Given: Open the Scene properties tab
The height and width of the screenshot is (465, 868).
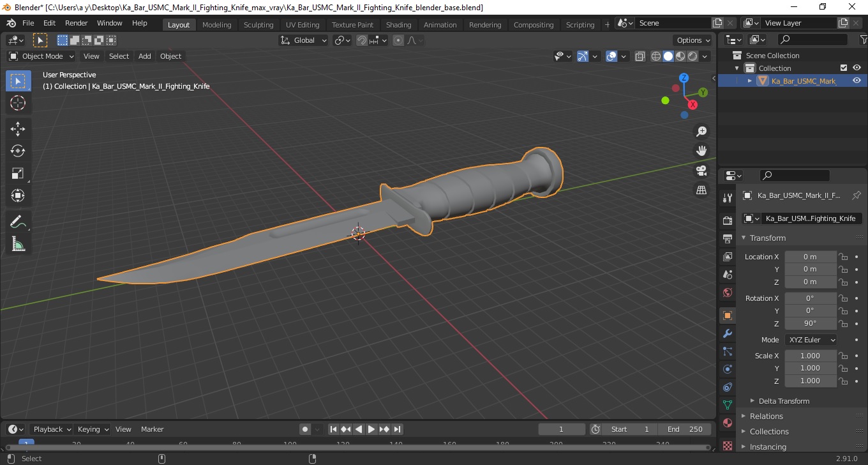Looking at the screenshot, I should click(728, 275).
